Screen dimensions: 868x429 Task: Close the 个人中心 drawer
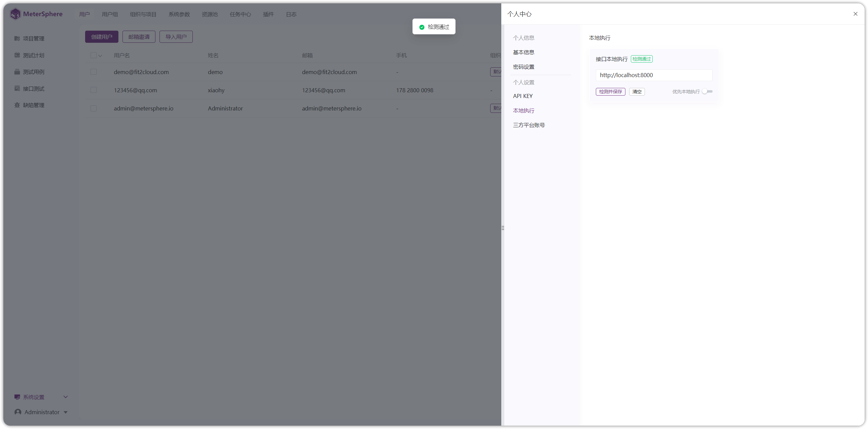click(x=855, y=14)
